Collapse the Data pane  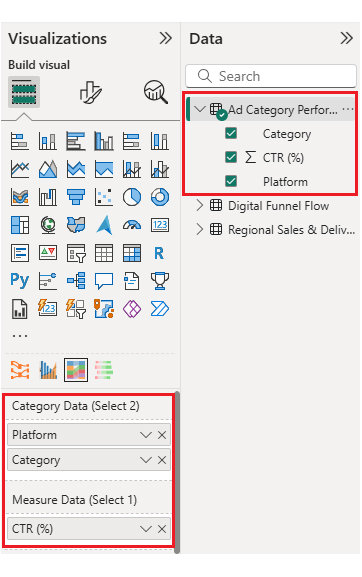347,38
